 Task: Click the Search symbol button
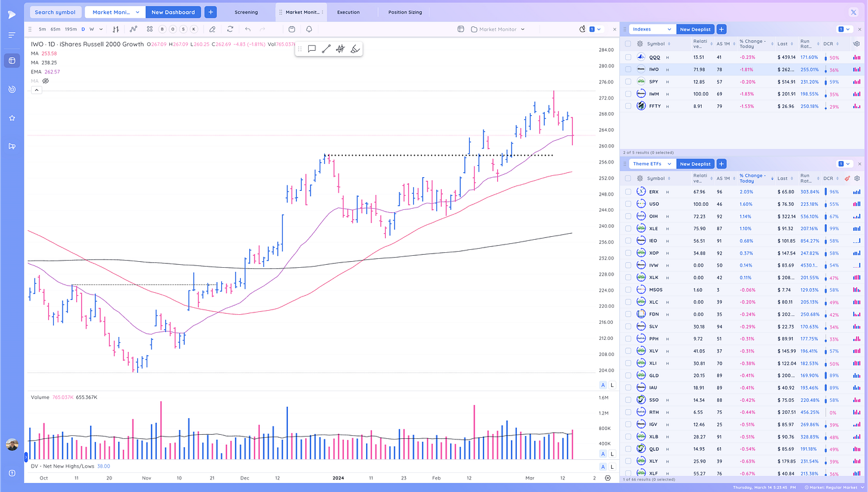pos(55,12)
